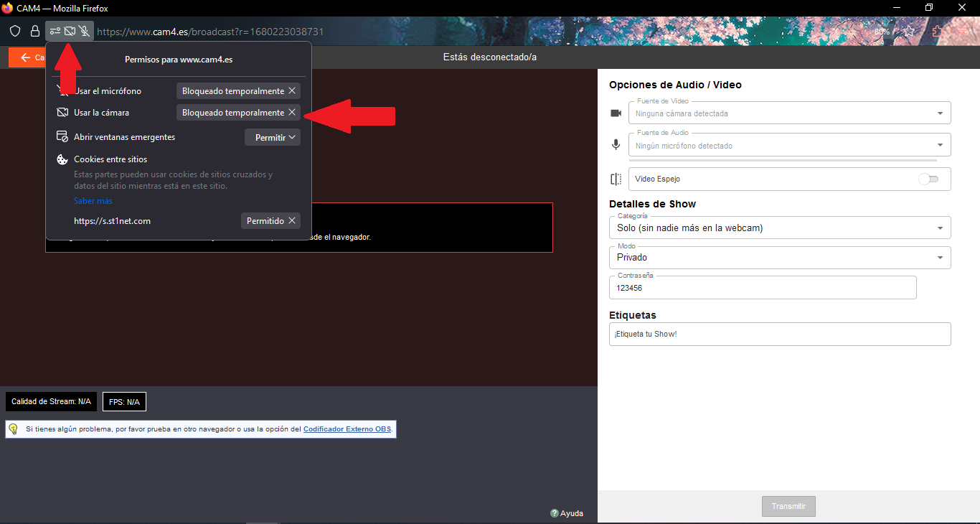Toggle the Video Espejo switch

928,179
